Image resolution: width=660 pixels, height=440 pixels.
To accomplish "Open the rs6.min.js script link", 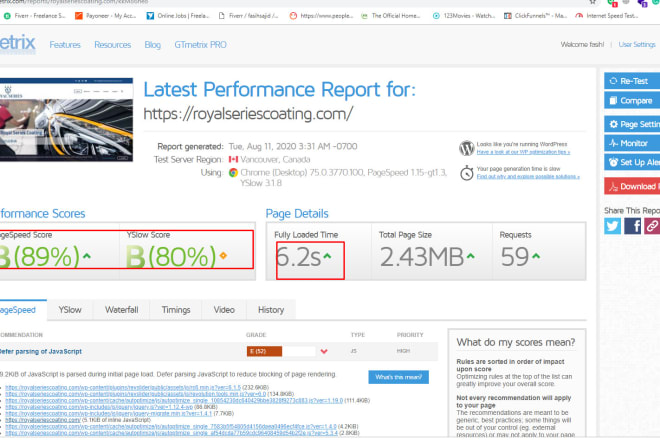I will click(123, 387).
